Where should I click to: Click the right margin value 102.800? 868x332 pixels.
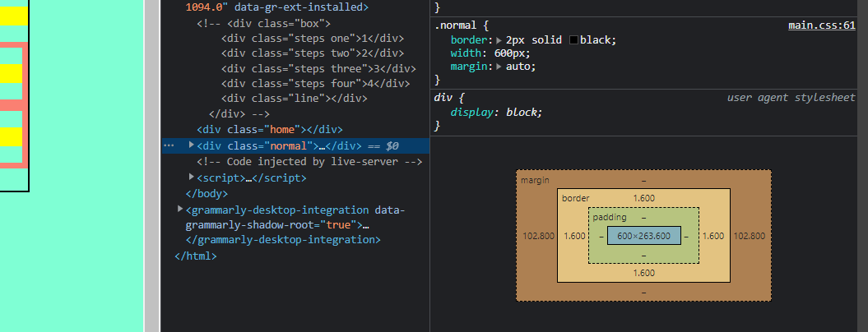tap(750, 236)
